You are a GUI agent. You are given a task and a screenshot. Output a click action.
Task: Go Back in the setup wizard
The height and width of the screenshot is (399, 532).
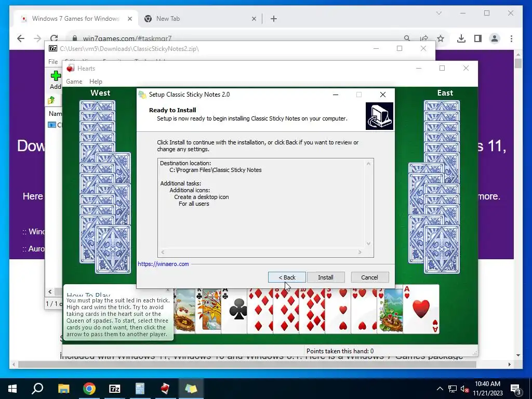(x=287, y=277)
